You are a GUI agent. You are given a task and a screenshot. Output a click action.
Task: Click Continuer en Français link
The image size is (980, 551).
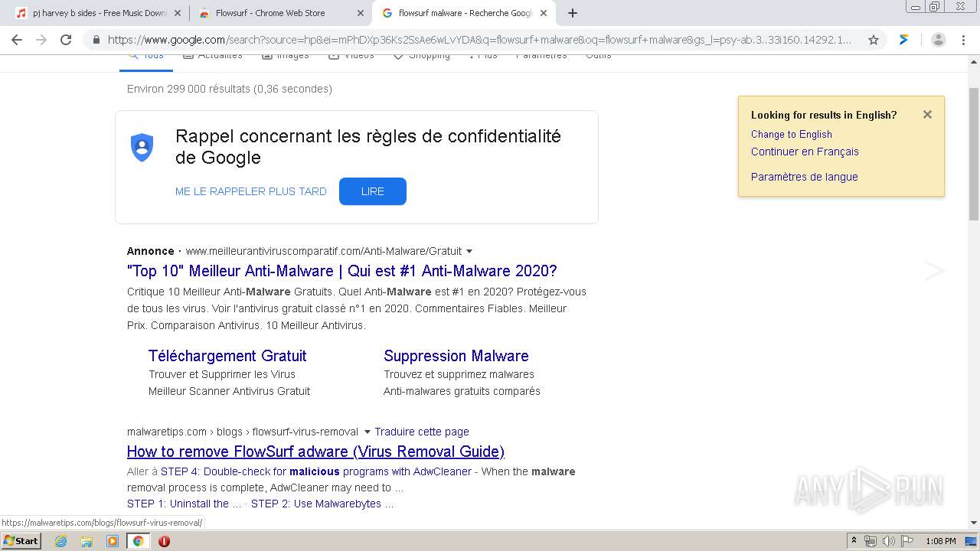[x=805, y=152]
